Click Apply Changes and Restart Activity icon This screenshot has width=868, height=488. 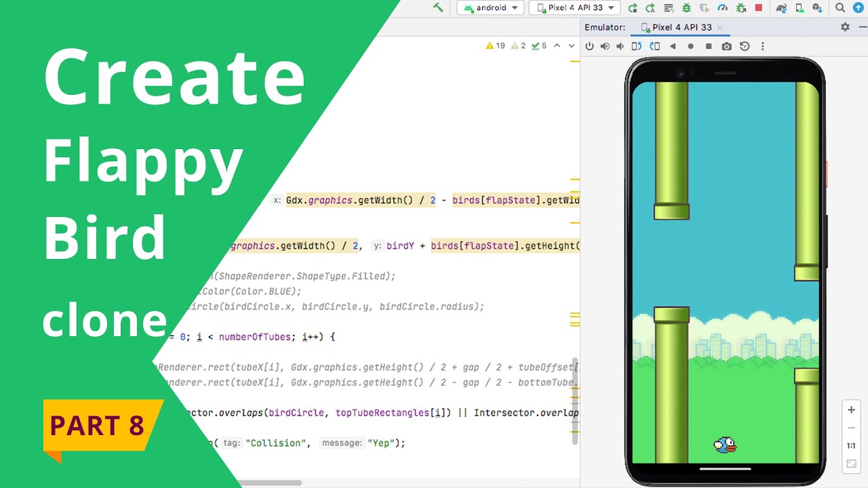(x=650, y=8)
